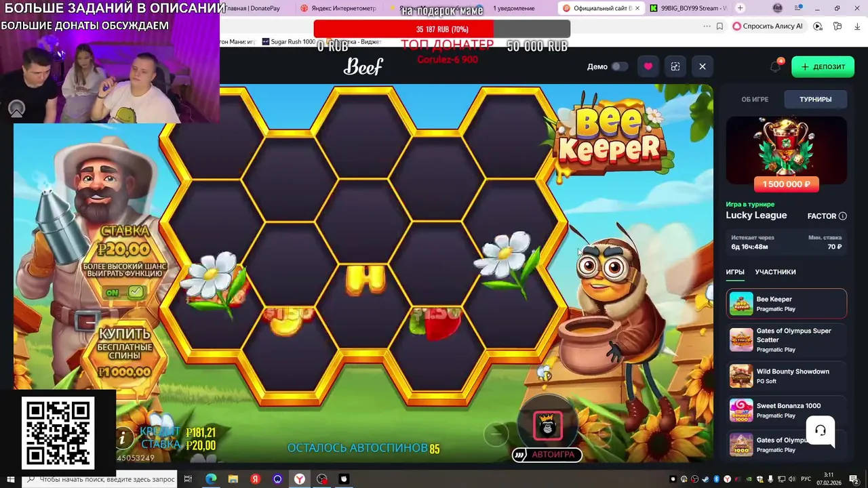
Task: Select Bee Keeper in the games list
Action: (787, 304)
